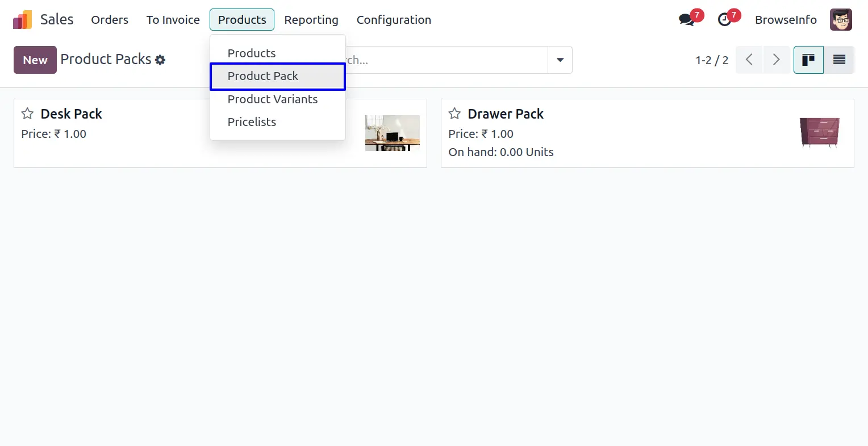Open the conversations chat icon
Screen dimensions: 868x446
click(x=686, y=20)
